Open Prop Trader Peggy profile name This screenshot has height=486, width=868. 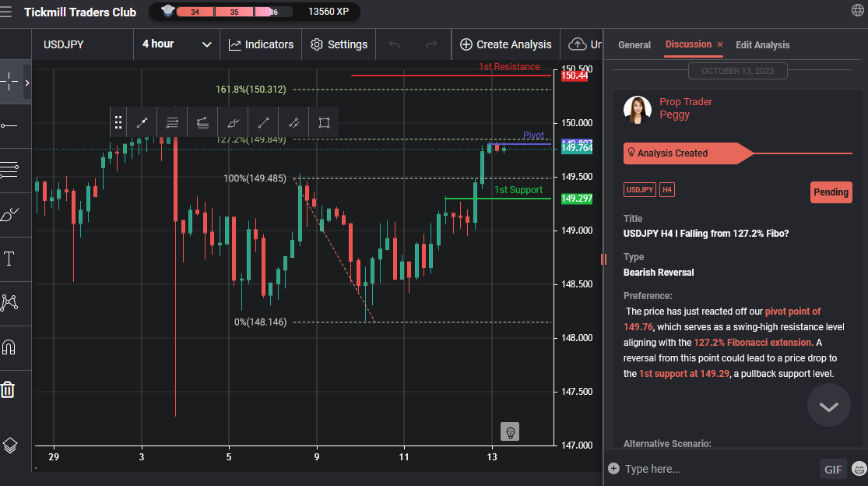685,108
